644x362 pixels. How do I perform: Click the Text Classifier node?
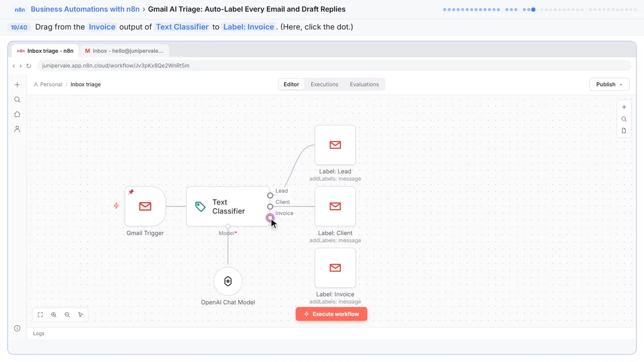pos(228,206)
